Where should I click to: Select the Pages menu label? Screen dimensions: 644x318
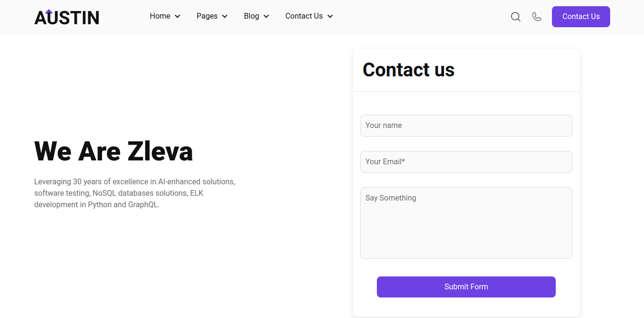[207, 16]
